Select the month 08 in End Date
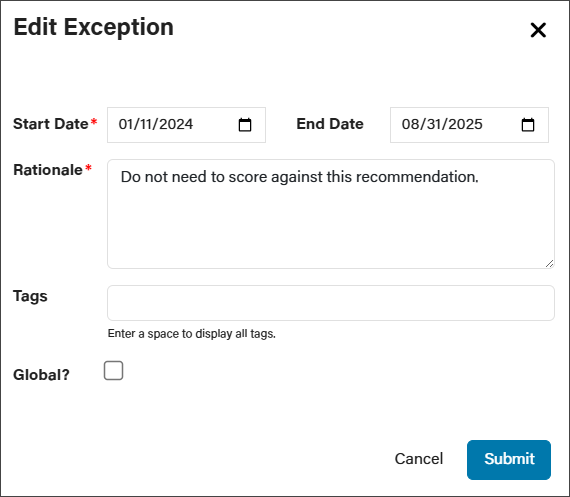Viewport: 570px width, 497px height. pyautogui.click(x=408, y=124)
